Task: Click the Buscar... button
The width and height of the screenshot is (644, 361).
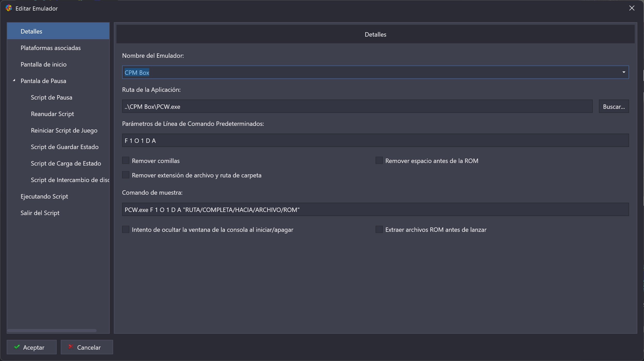Action: pyautogui.click(x=614, y=106)
